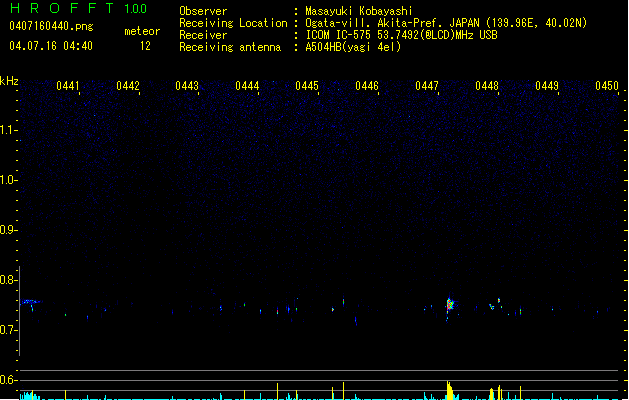
Task: Click the Receiving Location label
Action: [x=233, y=23]
